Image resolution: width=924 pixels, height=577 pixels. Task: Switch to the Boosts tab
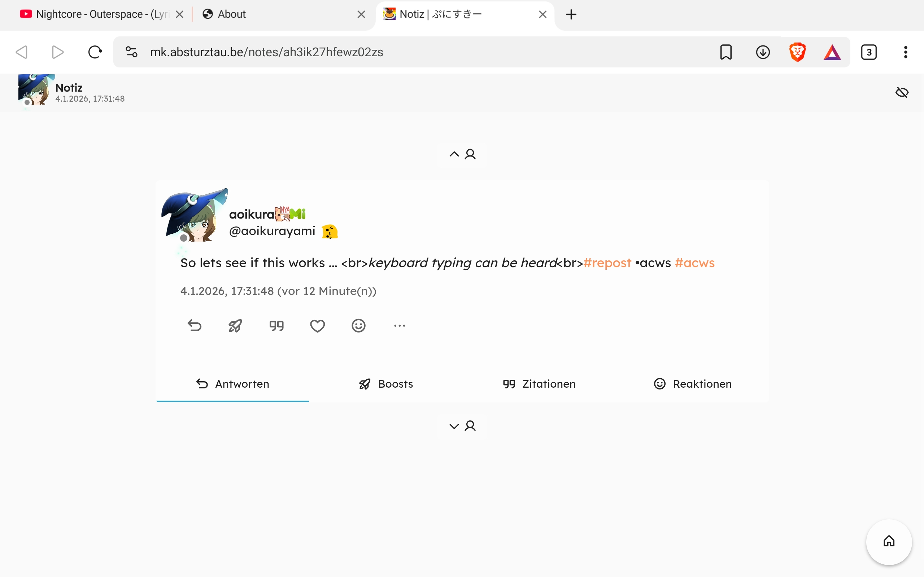pos(385,384)
